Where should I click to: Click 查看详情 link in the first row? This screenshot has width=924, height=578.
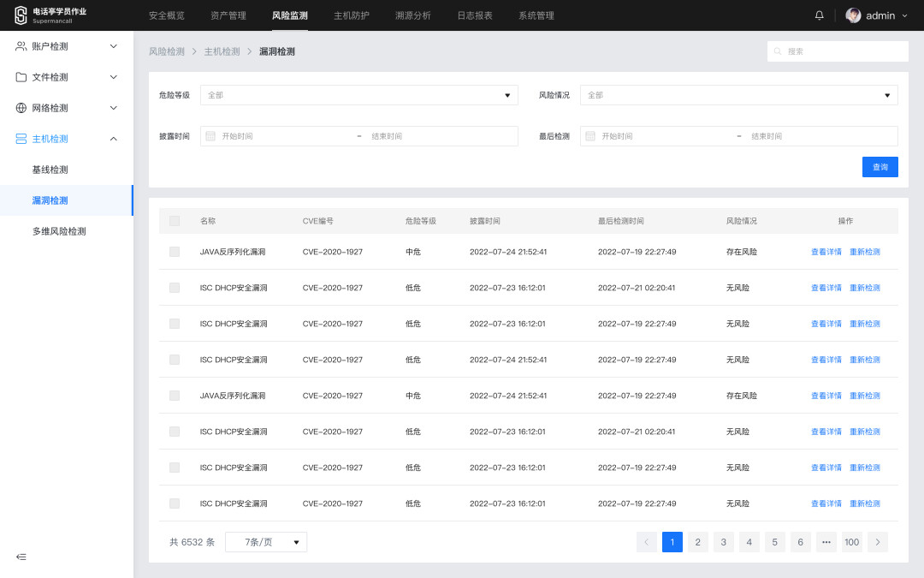[x=826, y=252]
